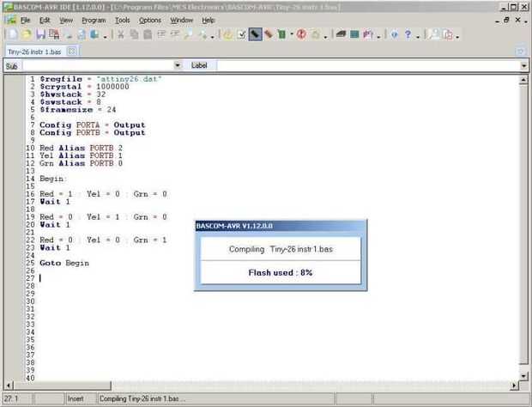This screenshot has width=532, height=407.
Task: Close the Tiny-26 instr 1.bas tab
Action: coord(71,52)
